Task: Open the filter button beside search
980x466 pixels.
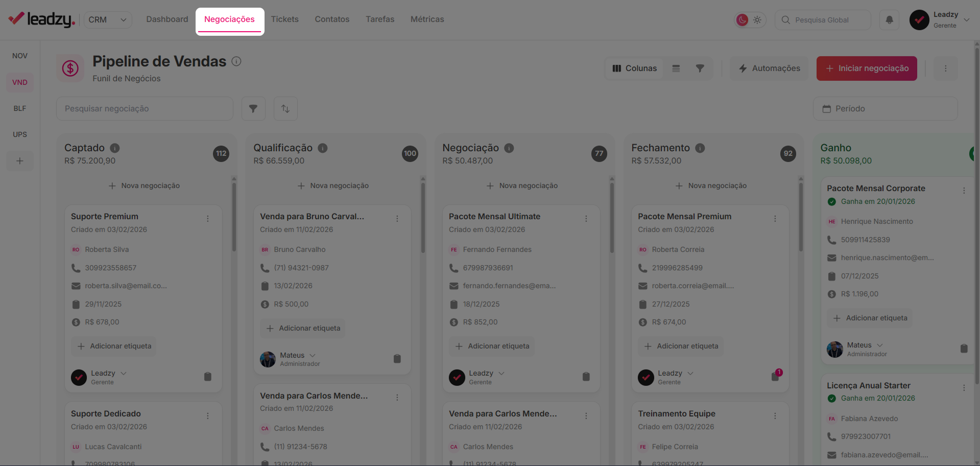Action: click(253, 109)
